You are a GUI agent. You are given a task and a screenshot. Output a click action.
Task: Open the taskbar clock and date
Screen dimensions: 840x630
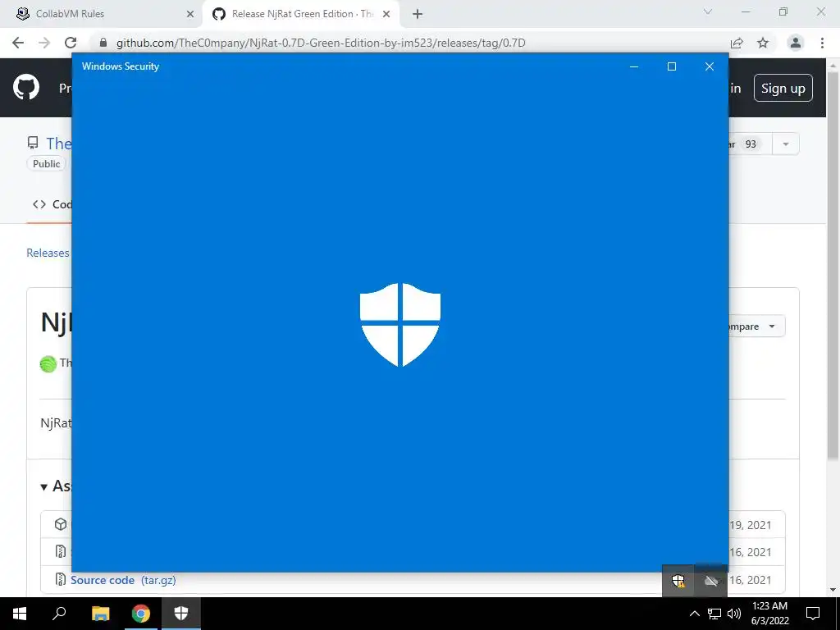click(769, 614)
